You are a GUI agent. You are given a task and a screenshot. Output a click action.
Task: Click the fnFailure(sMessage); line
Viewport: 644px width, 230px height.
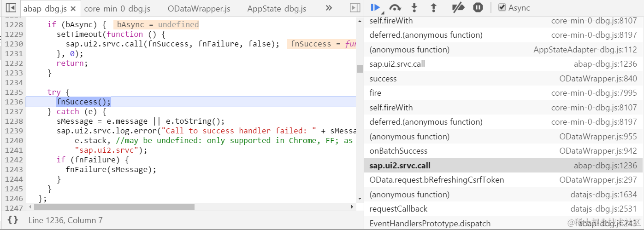[x=111, y=169]
